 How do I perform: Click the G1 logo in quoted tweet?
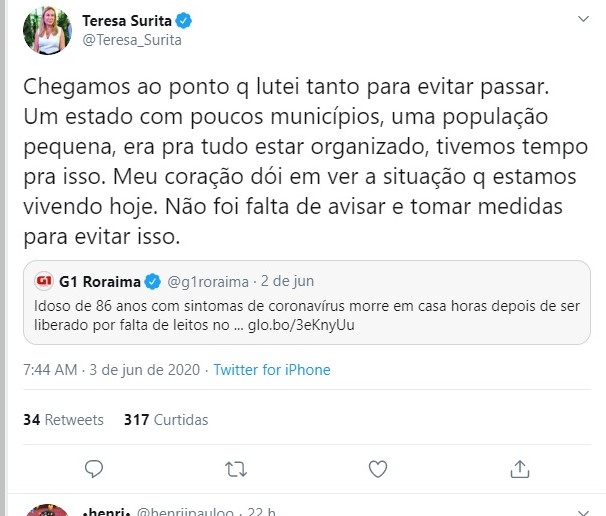tap(43, 279)
